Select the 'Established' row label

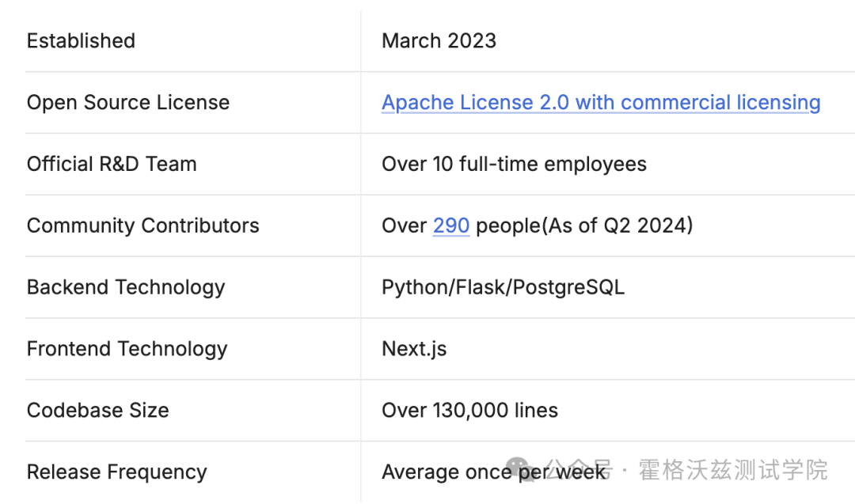[x=81, y=41]
